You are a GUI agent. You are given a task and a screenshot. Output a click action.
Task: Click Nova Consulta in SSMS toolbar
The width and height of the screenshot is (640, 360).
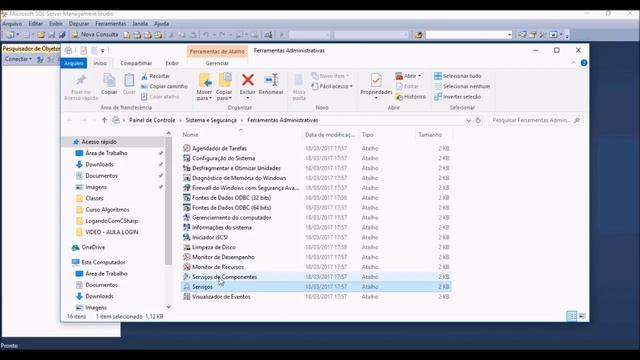click(x=95, y=35)
